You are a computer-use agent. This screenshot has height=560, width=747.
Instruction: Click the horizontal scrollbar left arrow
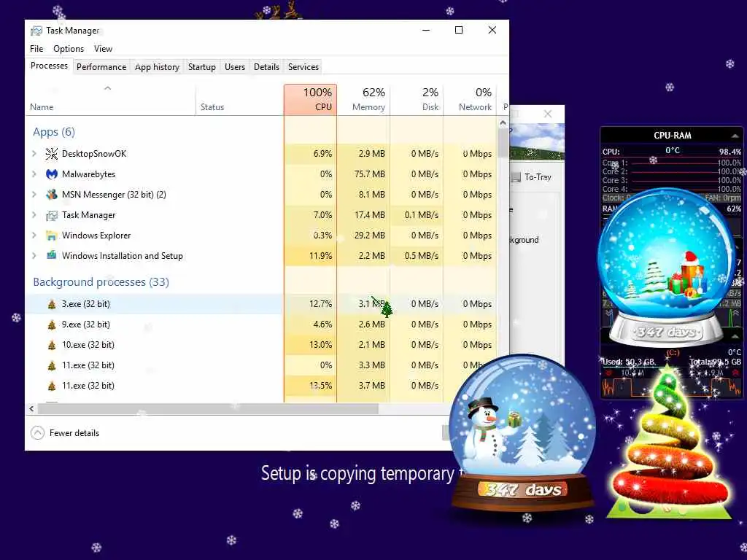[x=31, y=408]
